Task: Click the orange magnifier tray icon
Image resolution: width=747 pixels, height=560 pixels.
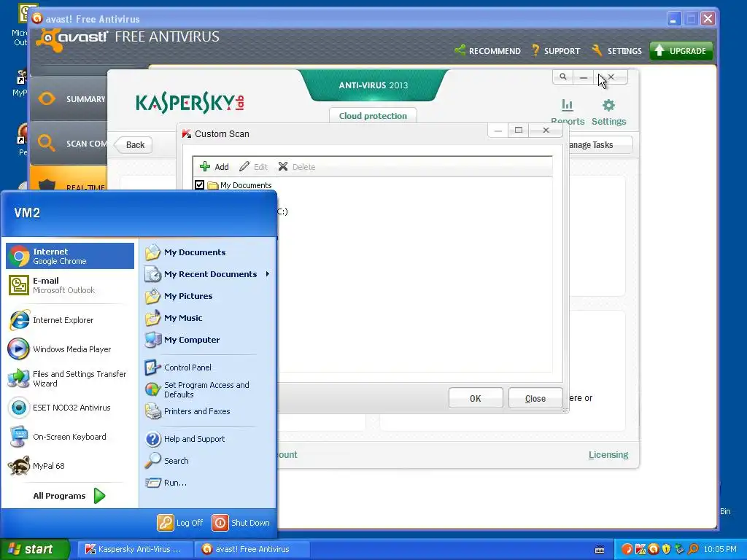Action: pos(693,550)
